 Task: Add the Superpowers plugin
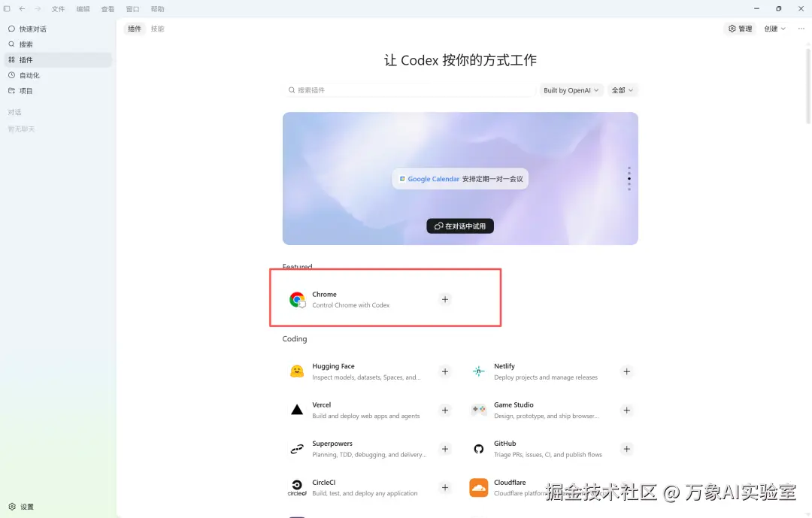click(445, 449)
